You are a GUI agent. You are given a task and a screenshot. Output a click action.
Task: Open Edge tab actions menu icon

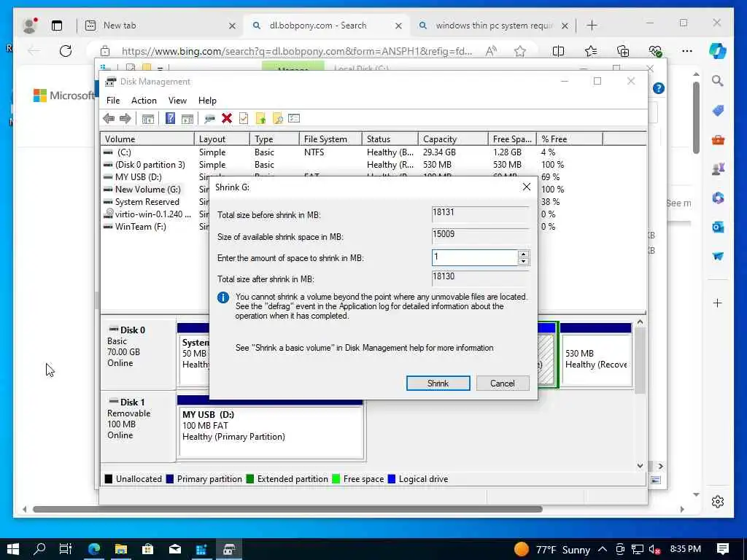point(57,26)
